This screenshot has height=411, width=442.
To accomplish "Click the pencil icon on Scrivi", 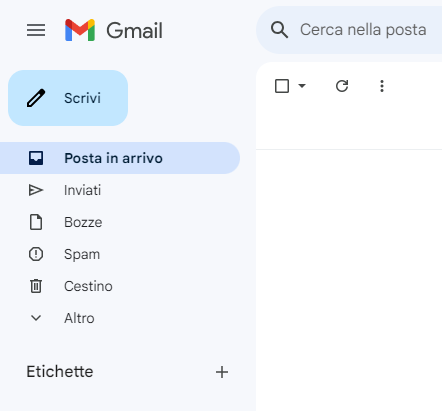I will 36,98.
